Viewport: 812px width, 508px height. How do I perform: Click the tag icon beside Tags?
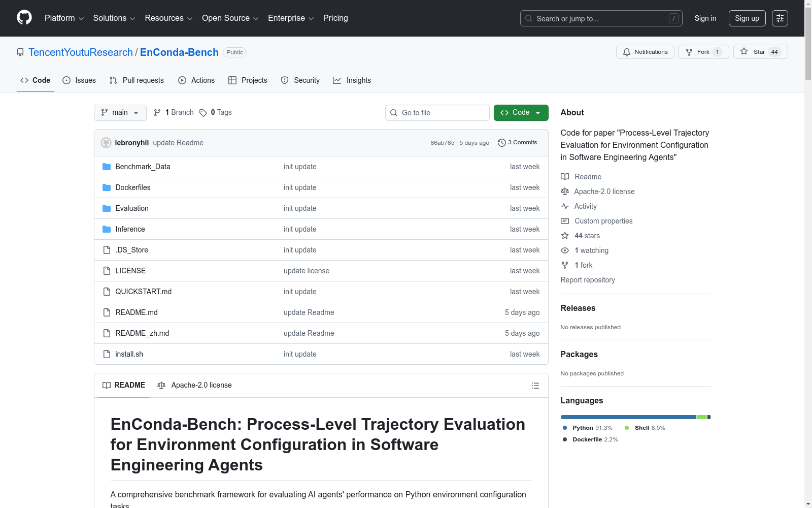pyautogui.click(x=203, y=113)
